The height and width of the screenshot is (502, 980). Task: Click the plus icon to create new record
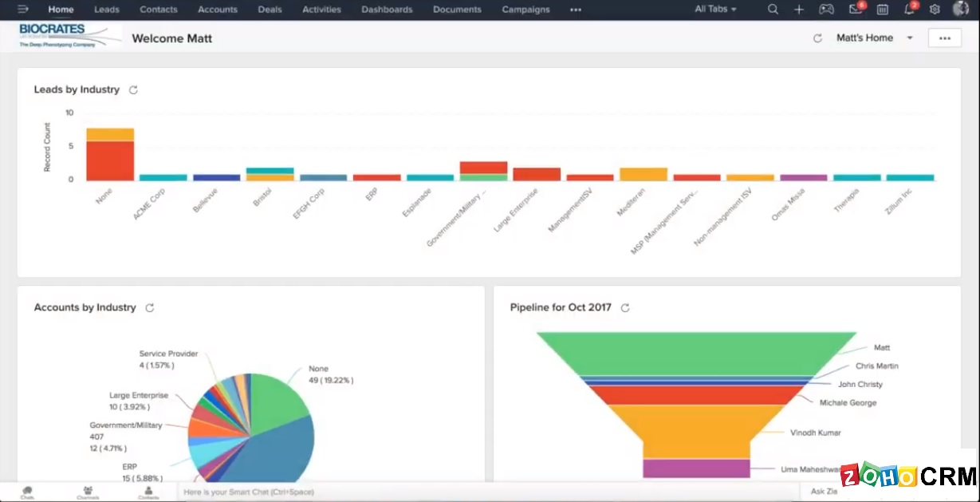798,10
